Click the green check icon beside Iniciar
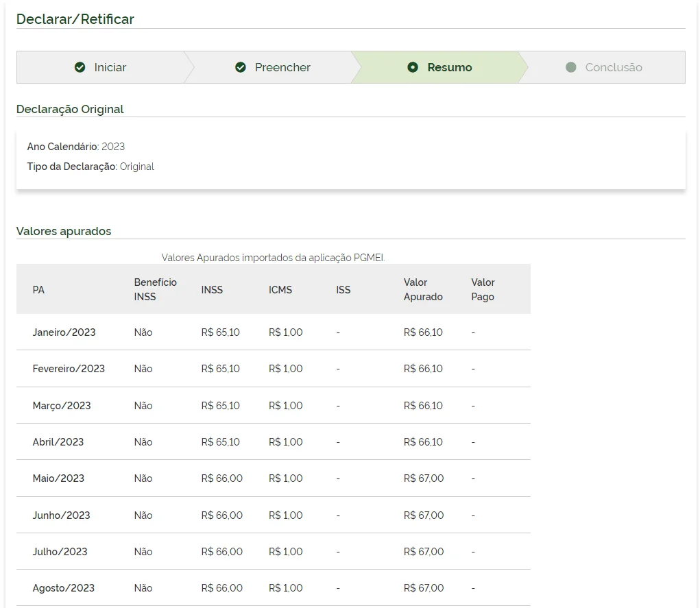 coord(81,67)
